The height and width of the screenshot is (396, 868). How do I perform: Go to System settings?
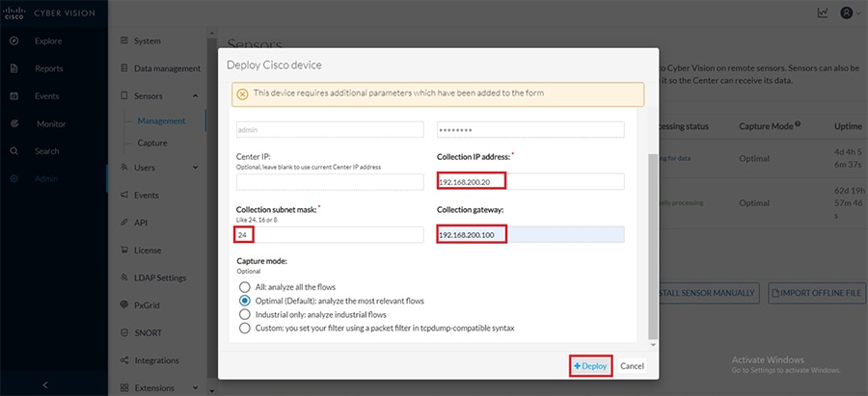pos(148,40)
